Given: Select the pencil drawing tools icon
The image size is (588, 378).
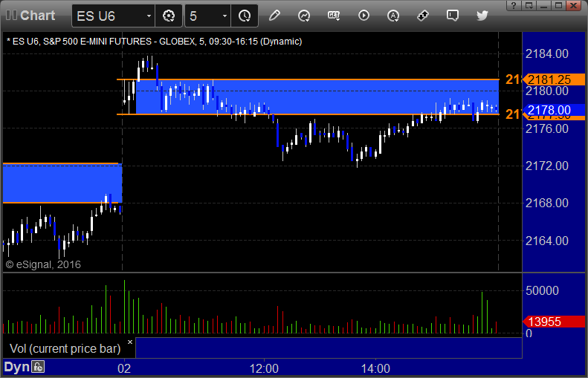Looking at the screenshot, I should click(274, 16).
